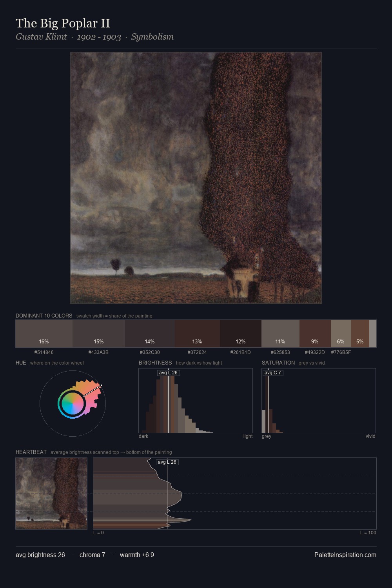The width and height of the screenshot is (392, 588).
Task: Click the title 'The Big Poplar II'
Action: click(63, 23)
